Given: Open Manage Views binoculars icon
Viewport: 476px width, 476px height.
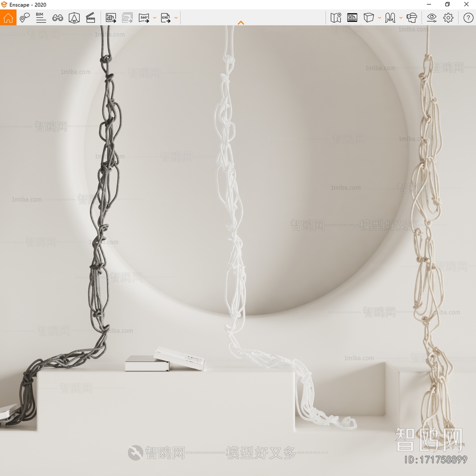Looking at the screenshot, I should point(57,18).
